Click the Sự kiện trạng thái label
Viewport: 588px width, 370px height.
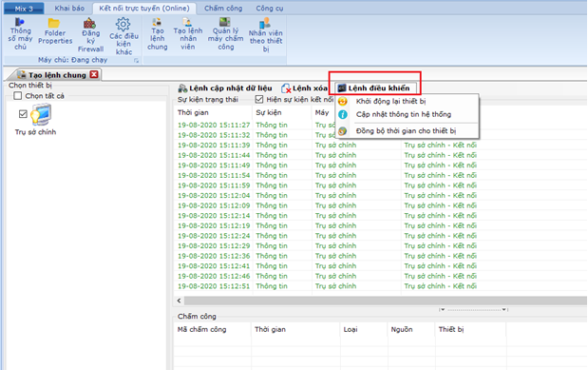click(x=208, y=100)
